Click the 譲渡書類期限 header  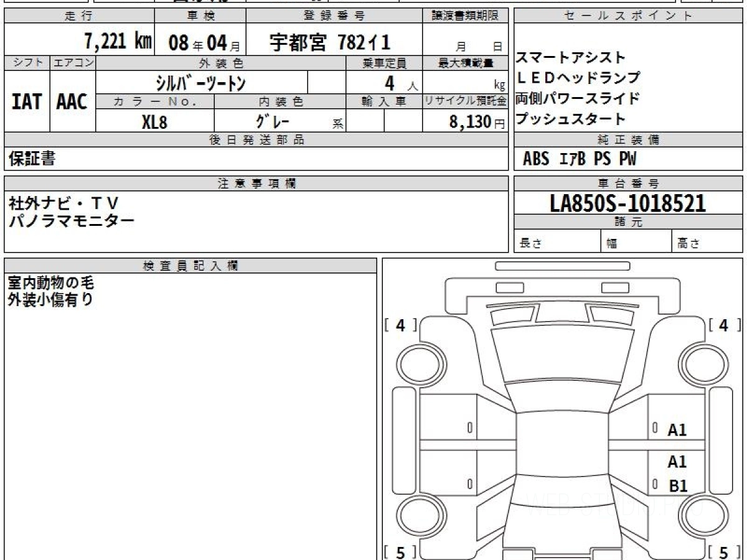point(465,16)
